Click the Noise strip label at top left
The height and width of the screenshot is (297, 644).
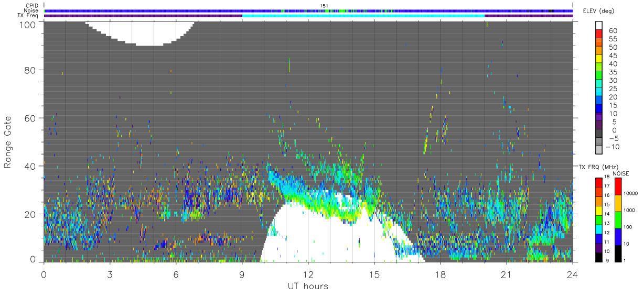point(31,10)
